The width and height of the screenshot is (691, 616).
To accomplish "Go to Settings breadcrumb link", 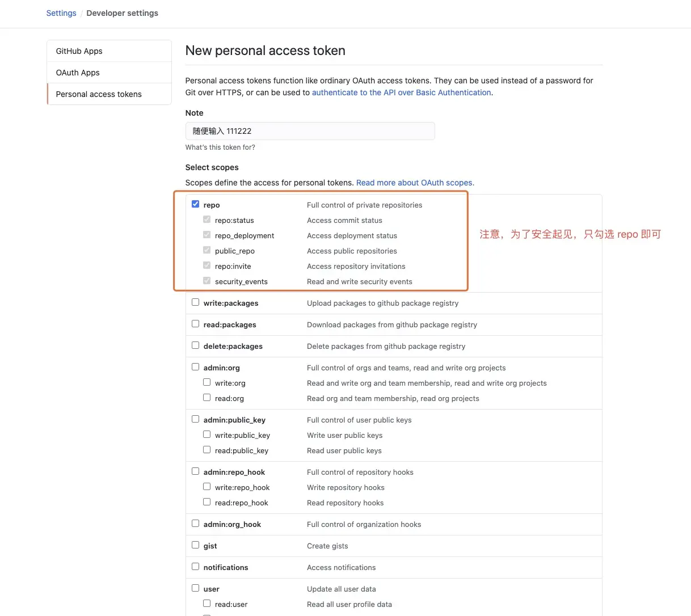I will [61, 13].
